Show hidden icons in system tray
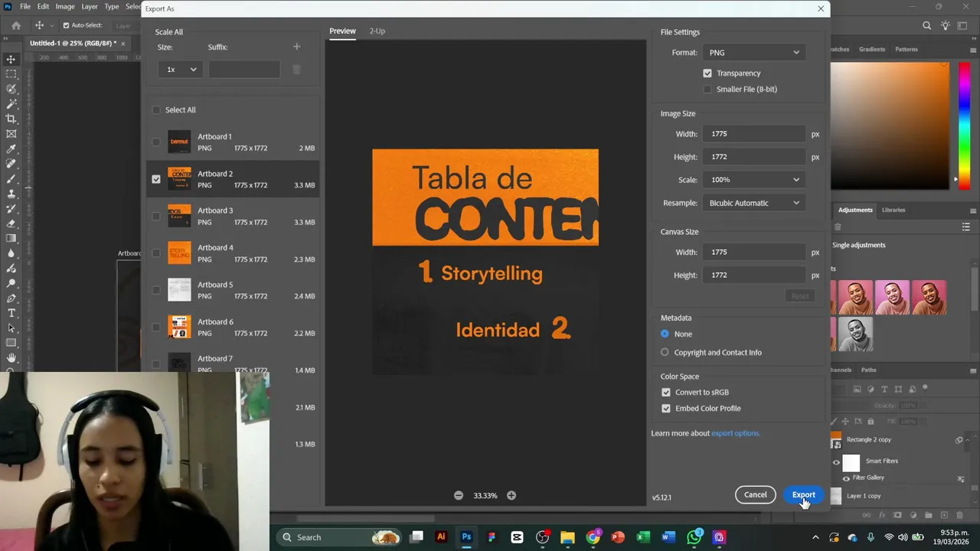980x551 pixels. pos(815,537)
